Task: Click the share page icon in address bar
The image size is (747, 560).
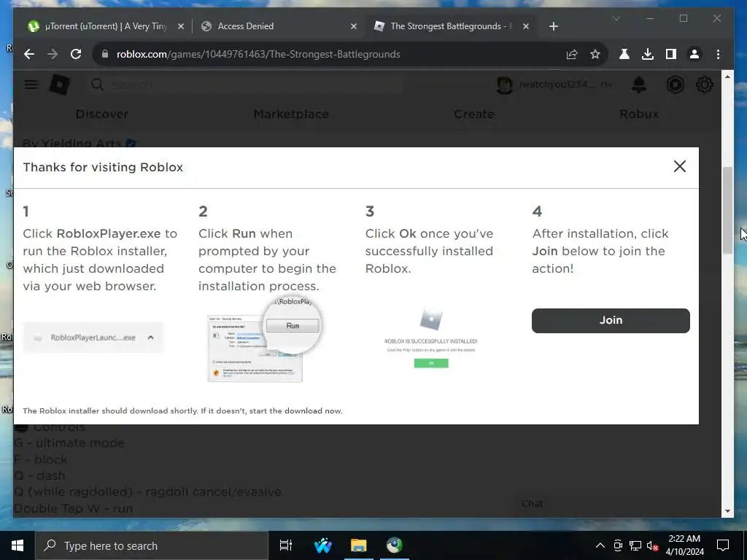Action: tap(572, 54)
